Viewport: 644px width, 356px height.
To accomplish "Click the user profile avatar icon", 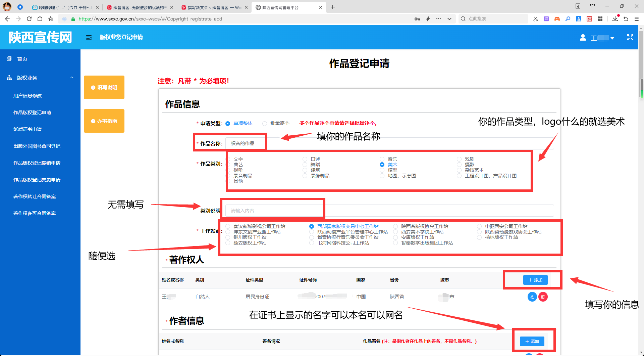I will click(583, 38).
